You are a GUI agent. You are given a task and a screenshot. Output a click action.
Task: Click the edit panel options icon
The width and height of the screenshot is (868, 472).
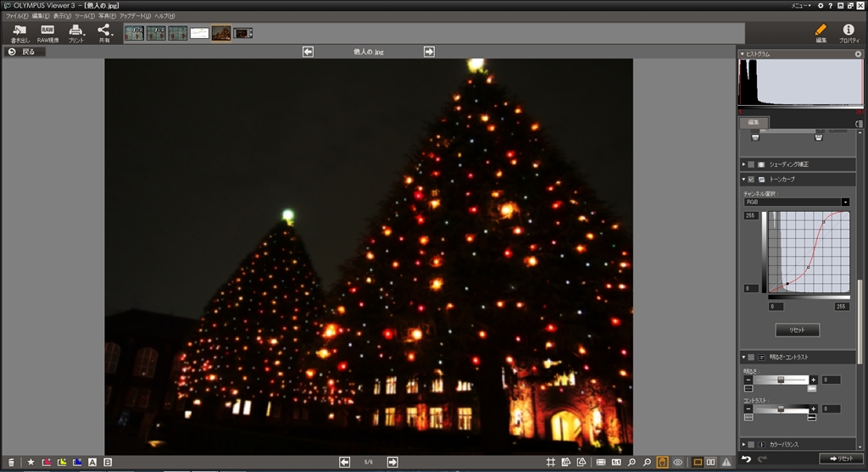point(859,124)
